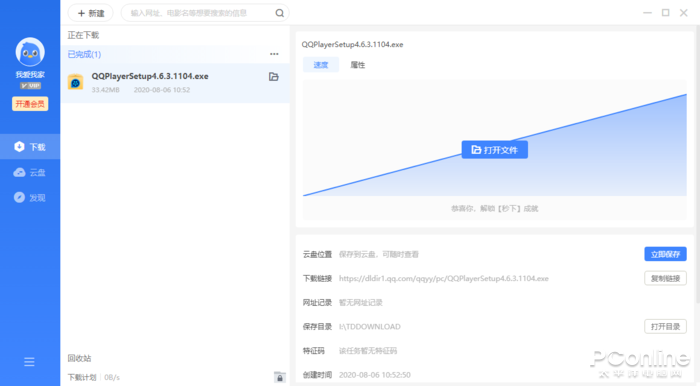Click 下载计划 download plan label
The width and height of the screenshot is (700, 386).
pos(82,378)
